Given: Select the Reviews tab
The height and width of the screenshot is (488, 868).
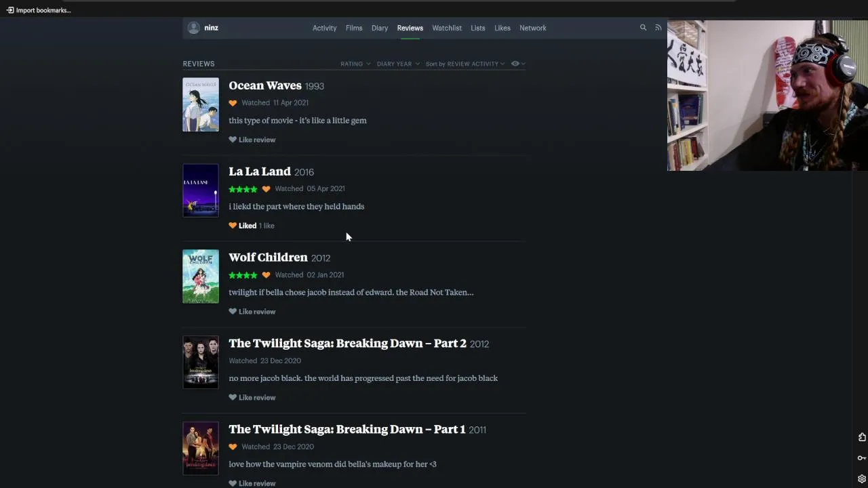Looking at the screenshot, I should pyautogui.click(x=410, y=28).
